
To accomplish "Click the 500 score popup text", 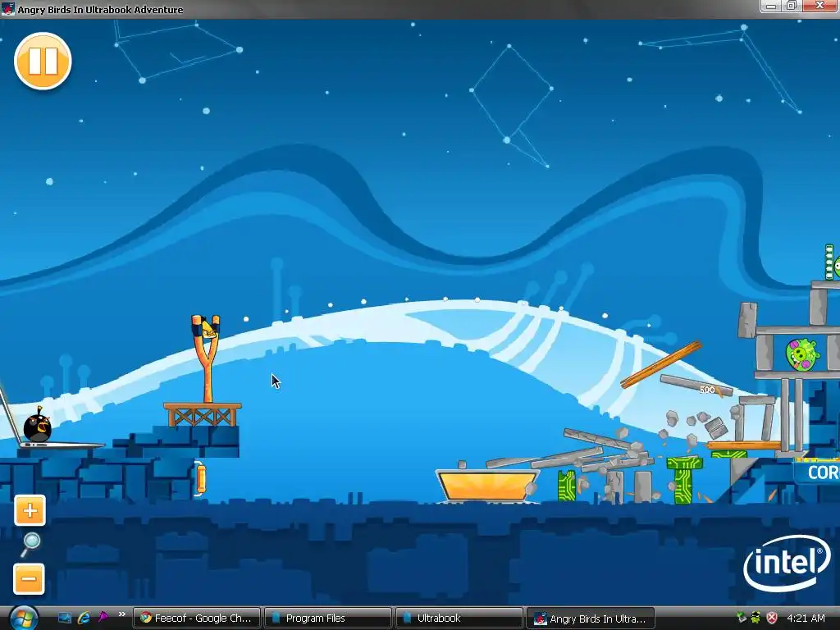I will click(707, 390).
